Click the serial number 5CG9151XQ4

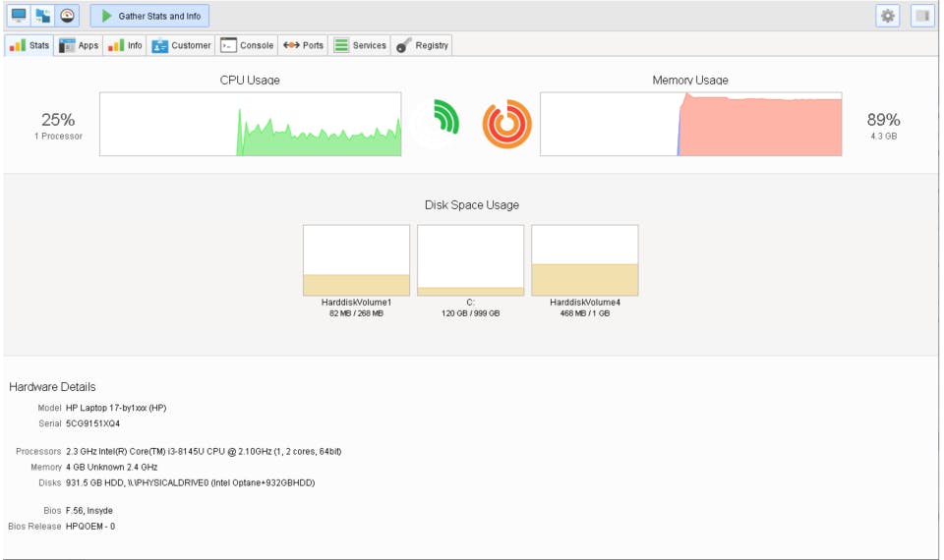tap(92, 423)
